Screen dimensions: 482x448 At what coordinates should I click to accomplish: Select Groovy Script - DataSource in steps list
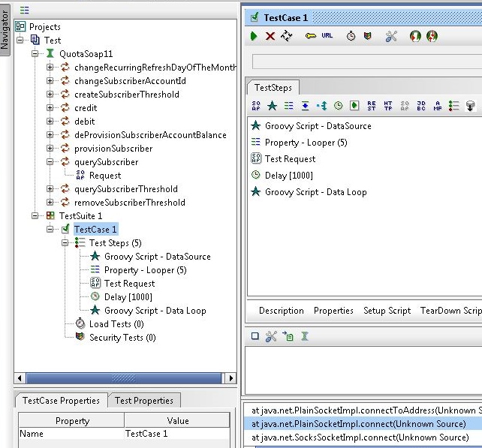318,126
